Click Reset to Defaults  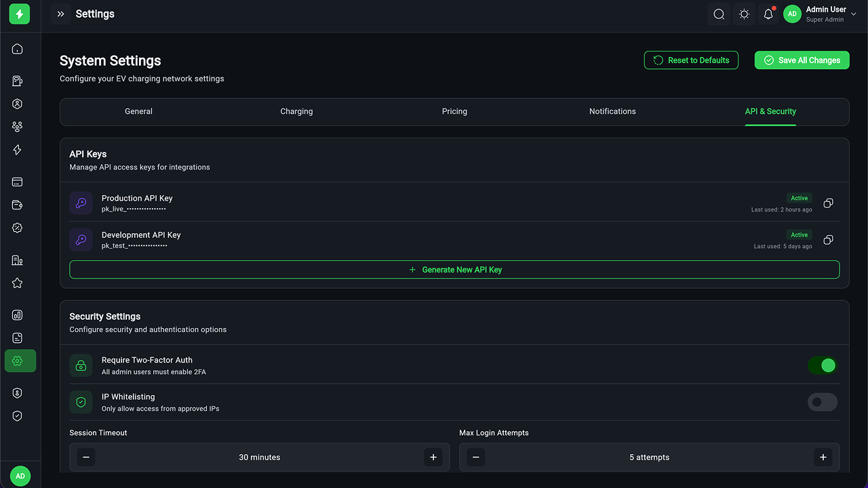click(691, 60)
